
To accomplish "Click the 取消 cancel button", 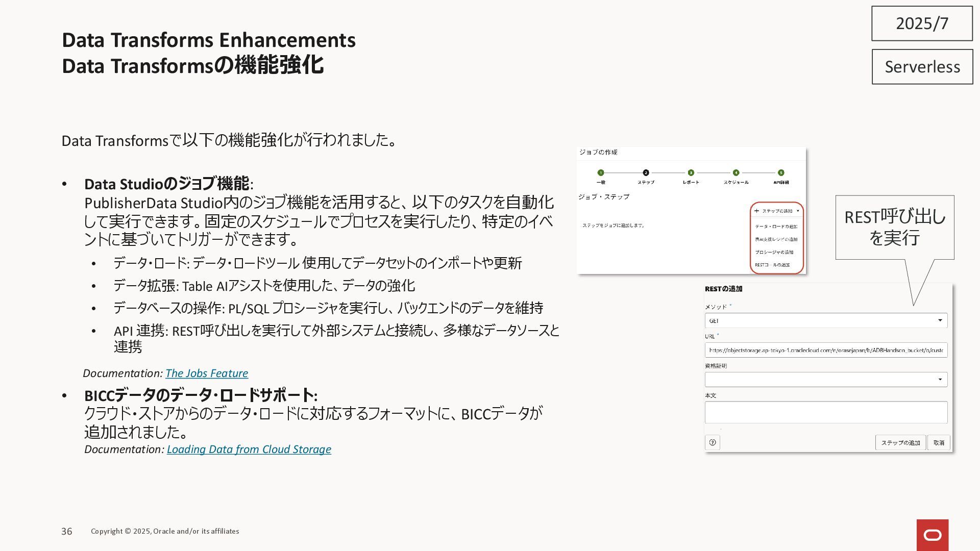I will tap(939, 442).
